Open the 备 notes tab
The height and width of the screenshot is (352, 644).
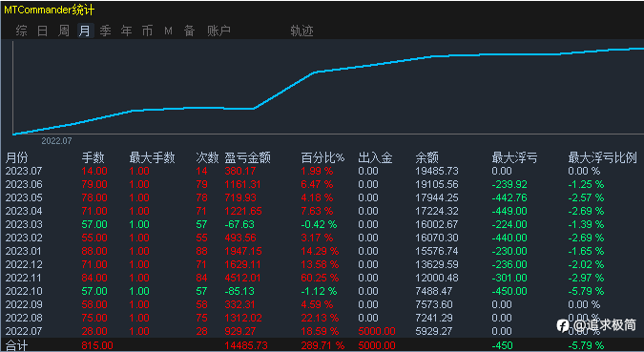pyautogui.click(x=189, y=31)
